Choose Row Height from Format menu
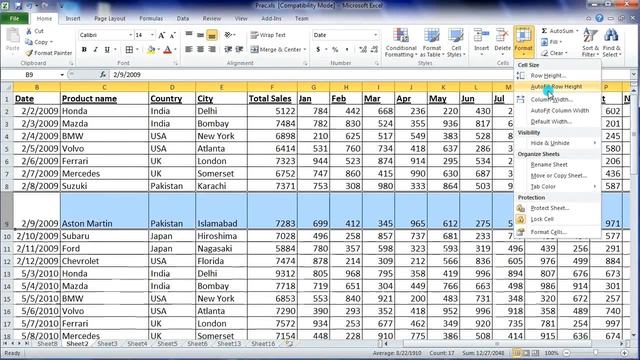 (558, 76)
